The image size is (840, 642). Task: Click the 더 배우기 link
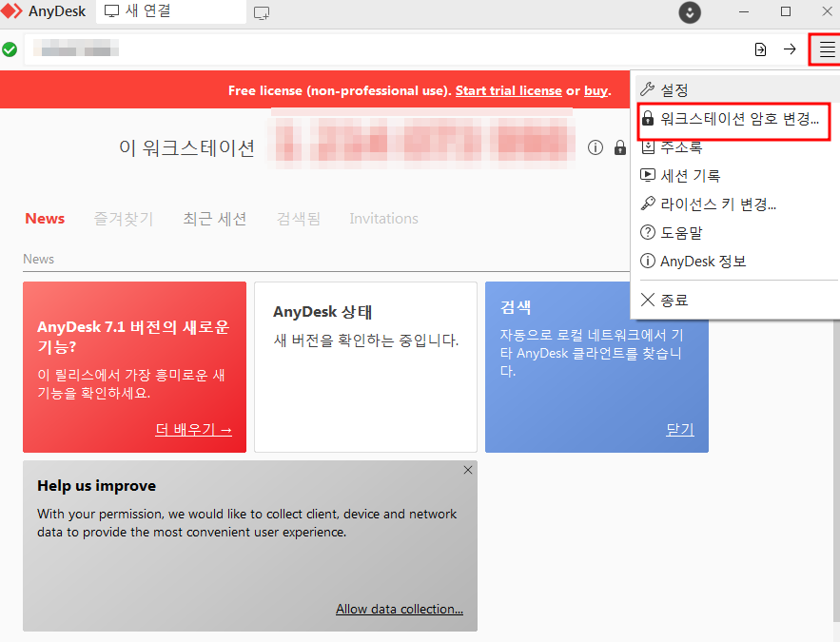(193, 430)
